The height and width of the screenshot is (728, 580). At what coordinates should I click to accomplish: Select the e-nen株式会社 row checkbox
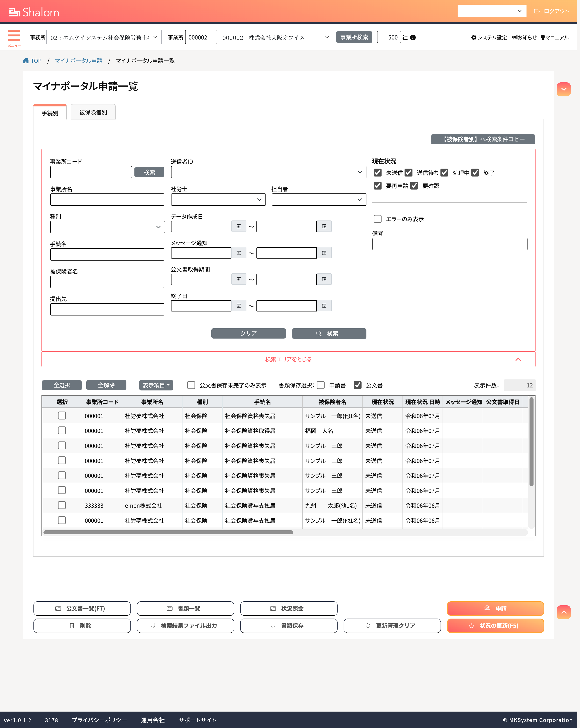click(x=62, y=505)
